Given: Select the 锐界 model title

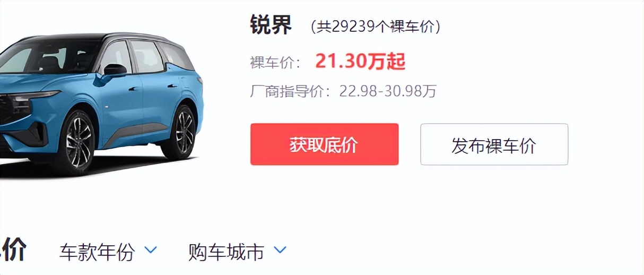Looking at the screenshot, I should coord(271,25).
